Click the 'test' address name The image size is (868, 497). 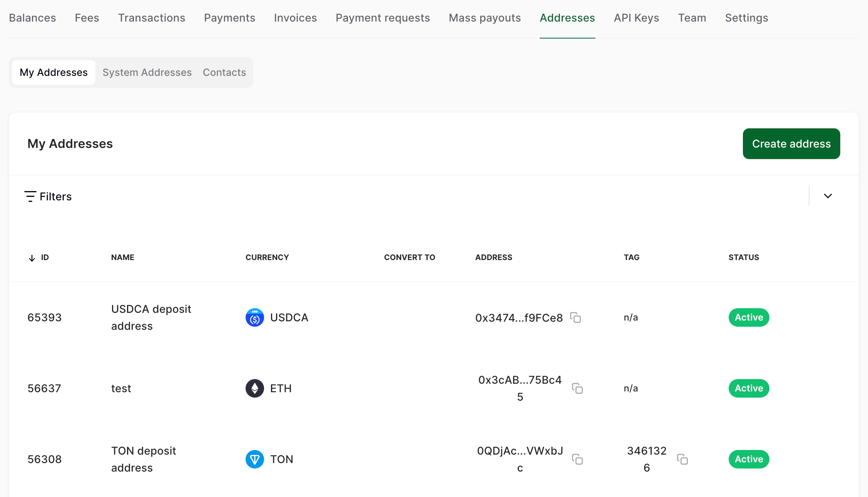point(121,388)
